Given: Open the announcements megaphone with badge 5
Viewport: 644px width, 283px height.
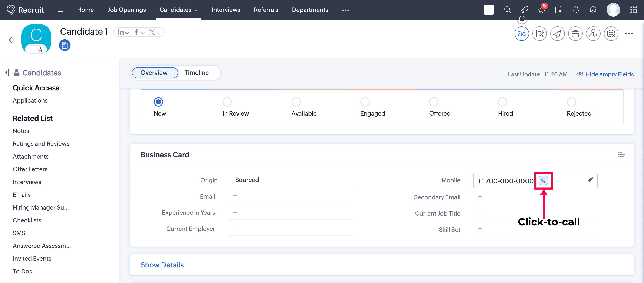Looking at the screenshot, I should 542,10.
